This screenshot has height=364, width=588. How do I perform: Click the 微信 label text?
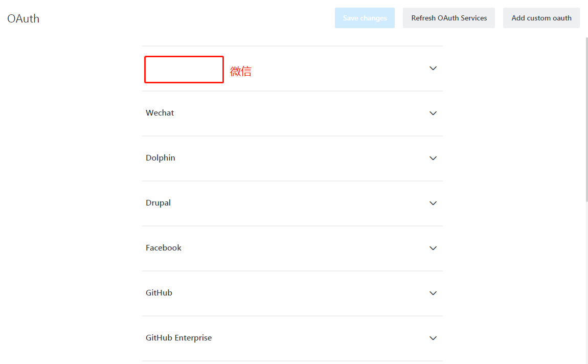(x=241, y=71)
